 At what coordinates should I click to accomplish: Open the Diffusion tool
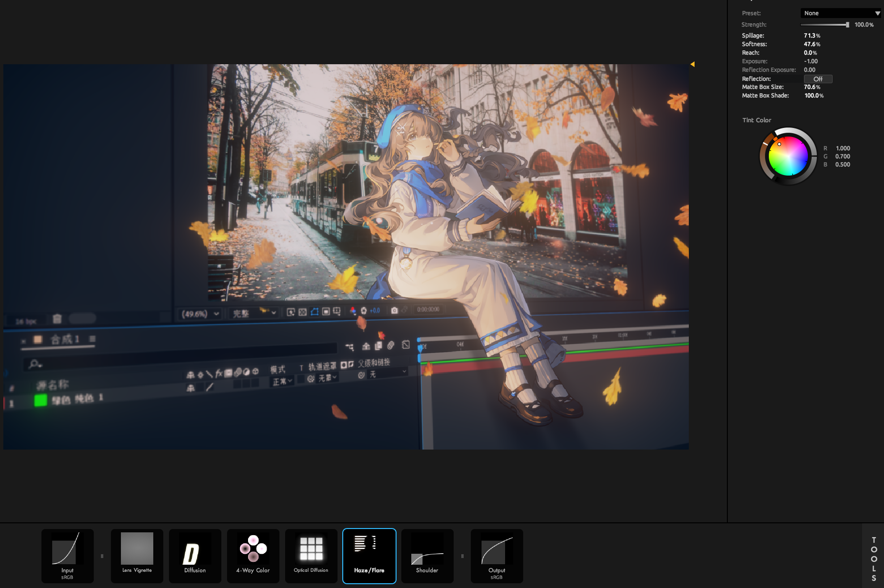(195, 556)
